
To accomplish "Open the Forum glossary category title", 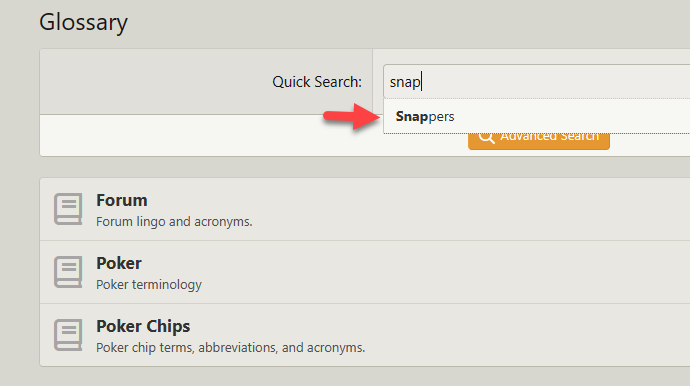I will coord(122,200).
